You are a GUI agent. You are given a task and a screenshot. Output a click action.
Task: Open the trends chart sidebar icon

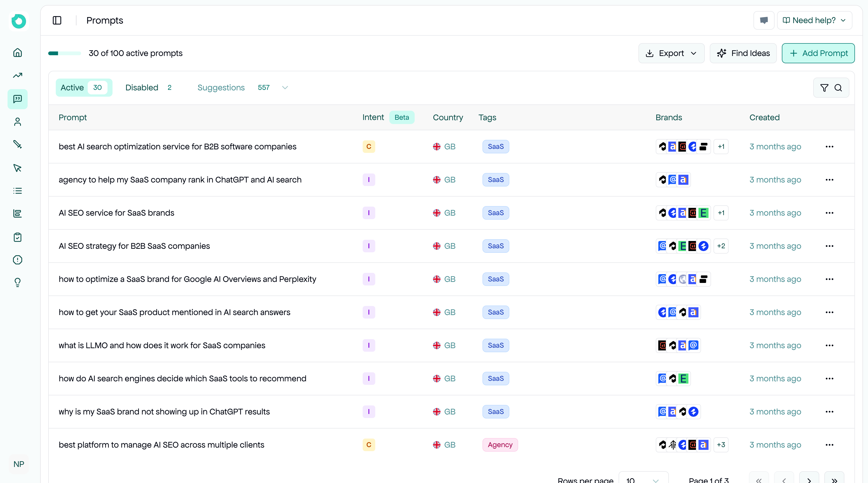click(18, 76)
